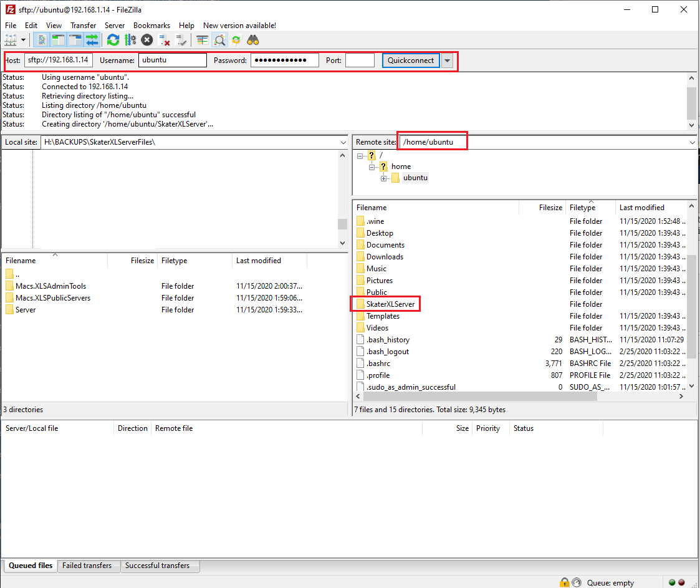Select the .bash_history remote file
The width and height of the screenshot is (700, 588).
388,340
